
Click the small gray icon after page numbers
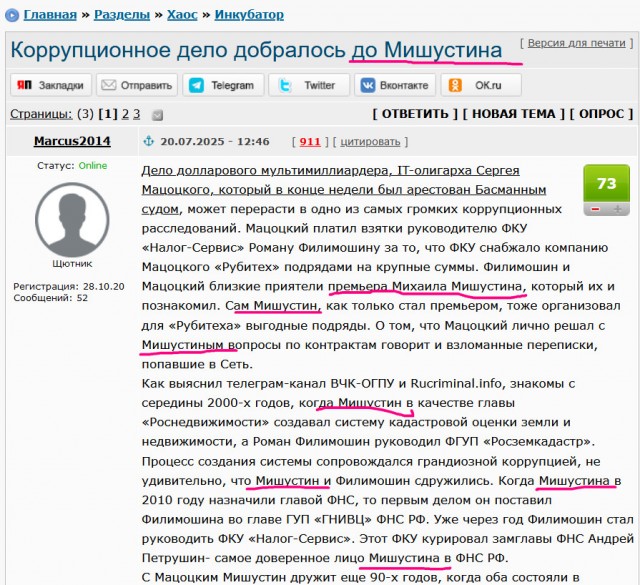pyautogui.click(x=157, y=116)
